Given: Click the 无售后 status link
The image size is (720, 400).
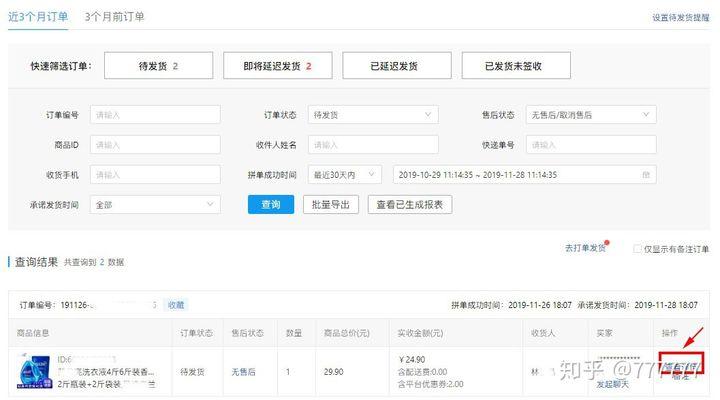Looking at the screenshot, I should [x=243, y=372].
